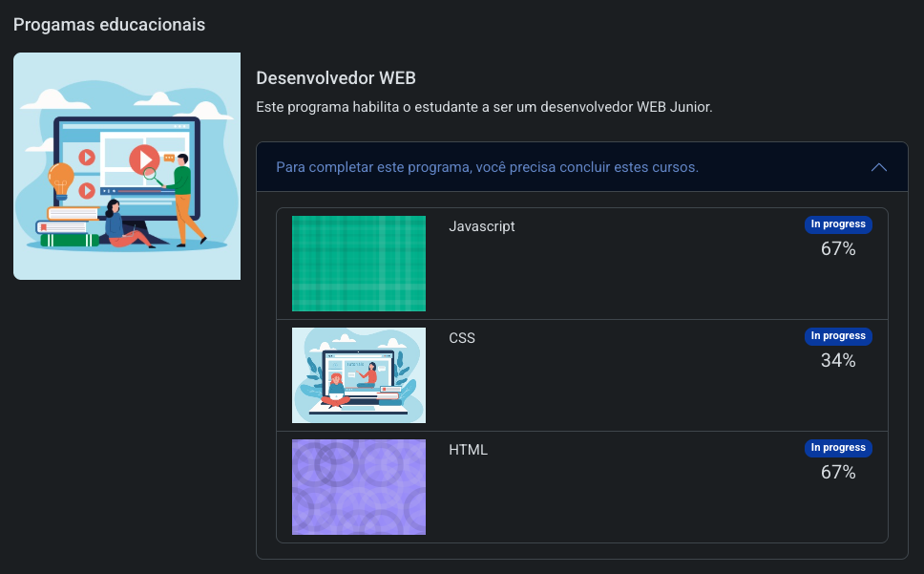Viewport: 924px width, 574px height.
Task: Open the HTML course title link
Action: point(468,449)
